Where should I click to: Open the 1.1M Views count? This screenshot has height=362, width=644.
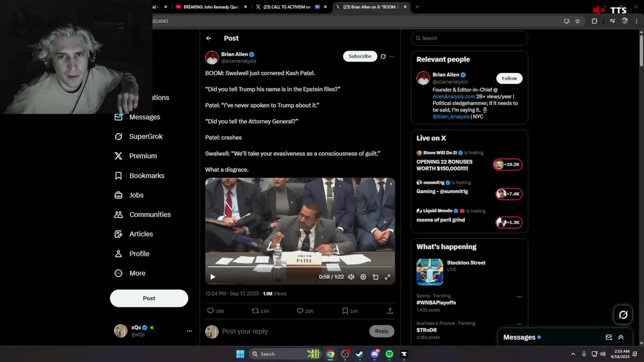(274, 294)
